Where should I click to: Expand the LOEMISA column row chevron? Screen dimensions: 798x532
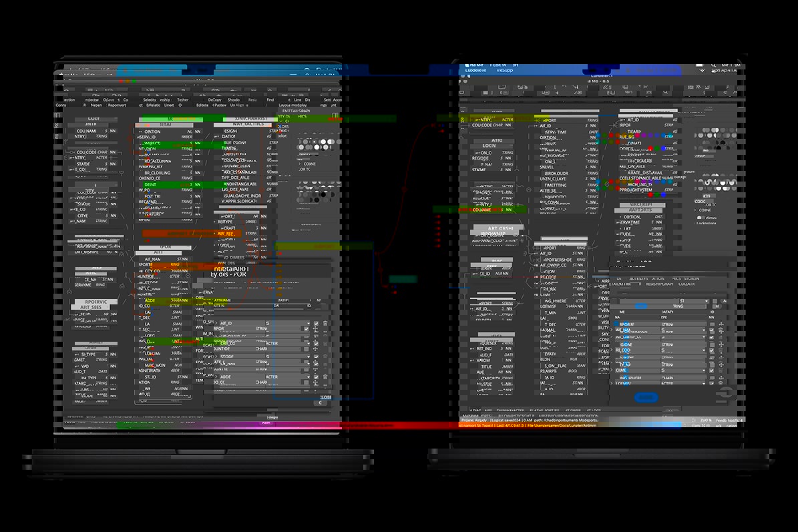[611, 383]
